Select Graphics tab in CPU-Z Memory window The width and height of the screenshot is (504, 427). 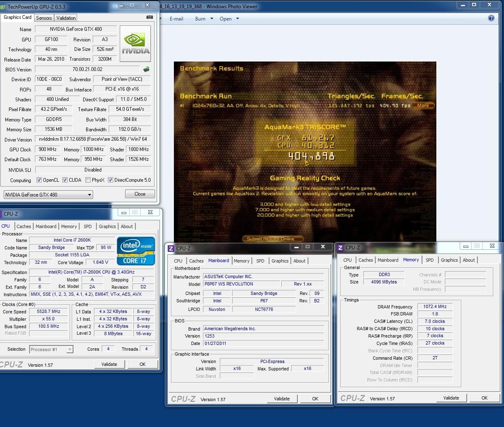(449, 260)
